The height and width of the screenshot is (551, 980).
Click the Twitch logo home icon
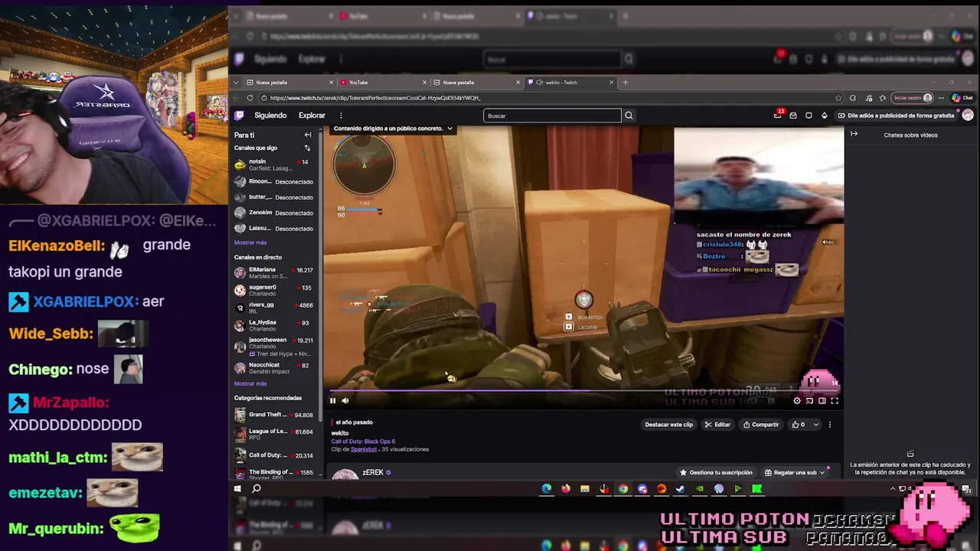[239, 116]
